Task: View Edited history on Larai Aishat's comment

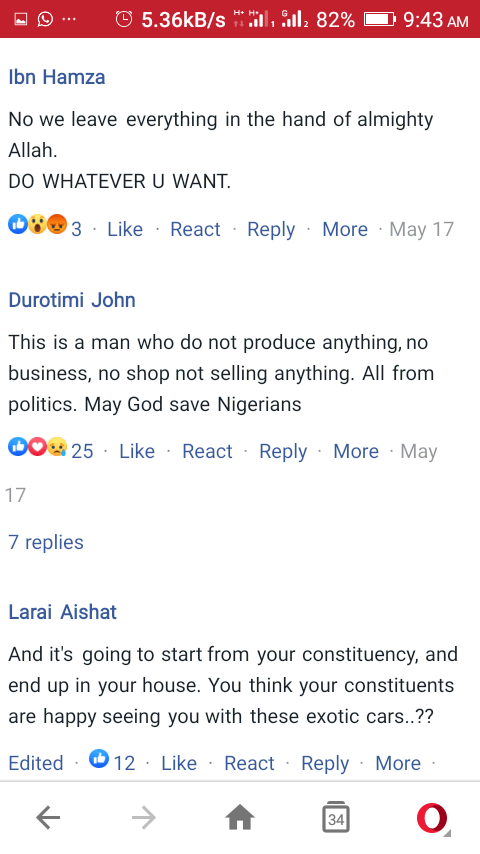Action: click(36, 763)
